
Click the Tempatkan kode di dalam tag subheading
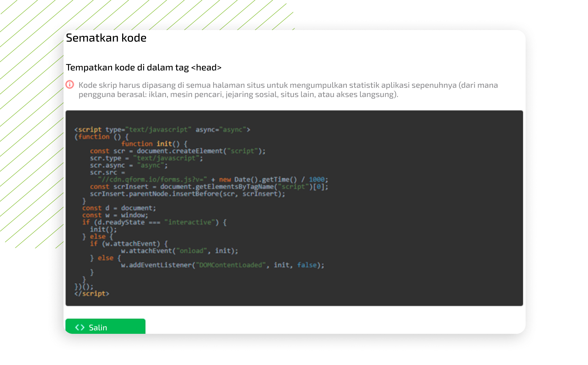pyautogui.click(x=144, y=67)
